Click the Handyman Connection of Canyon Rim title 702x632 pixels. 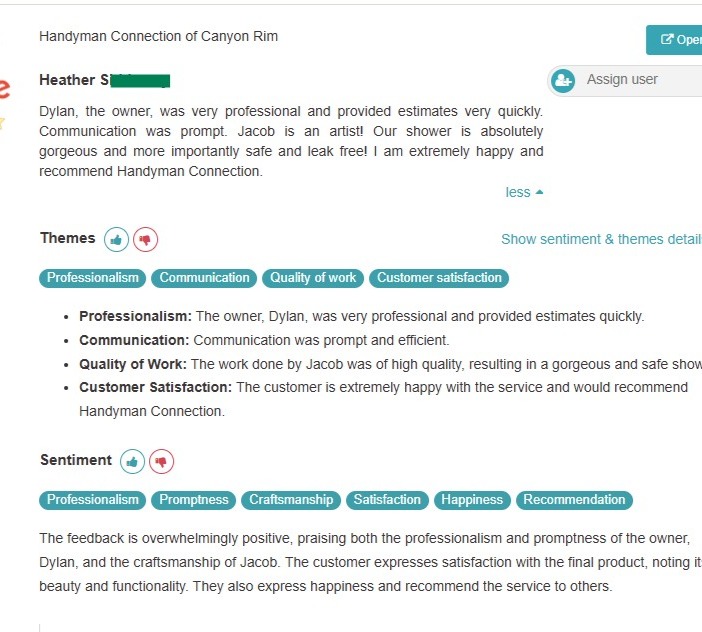click(158, 36)
